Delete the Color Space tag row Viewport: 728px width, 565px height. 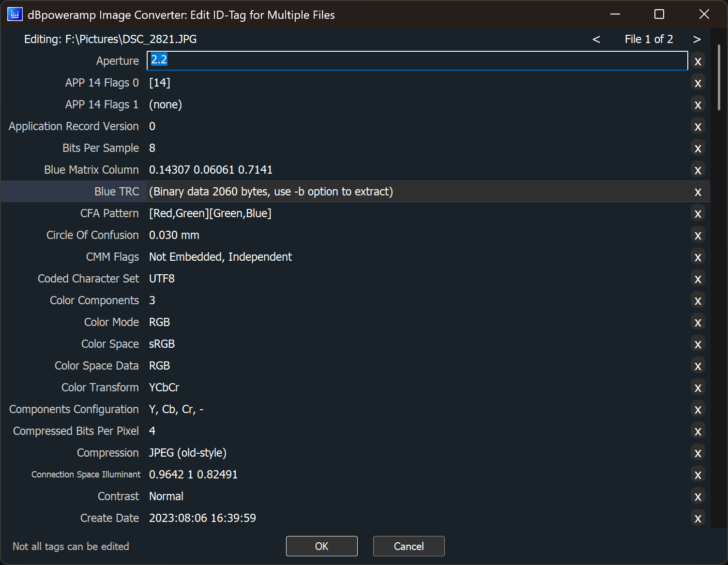[698, 344]
